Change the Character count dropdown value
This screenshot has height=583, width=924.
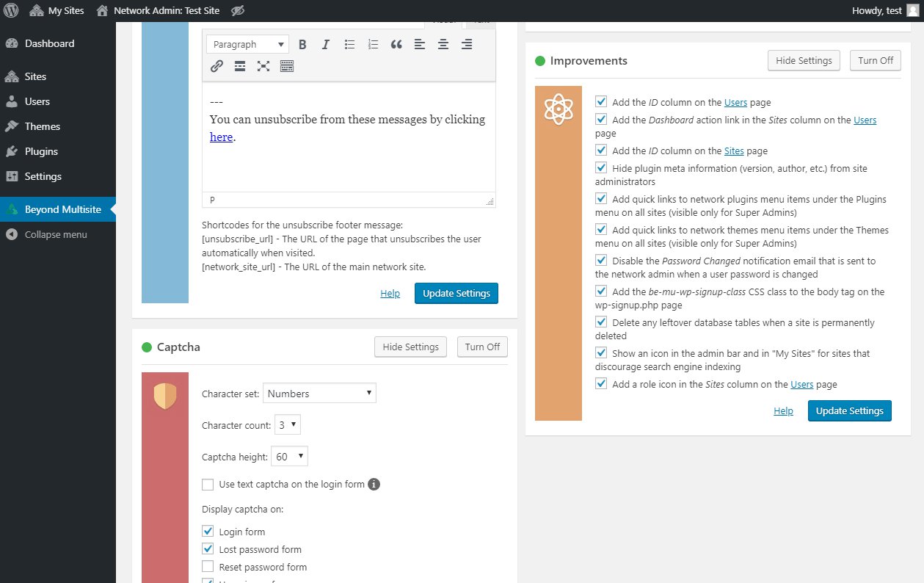point(287,424)
